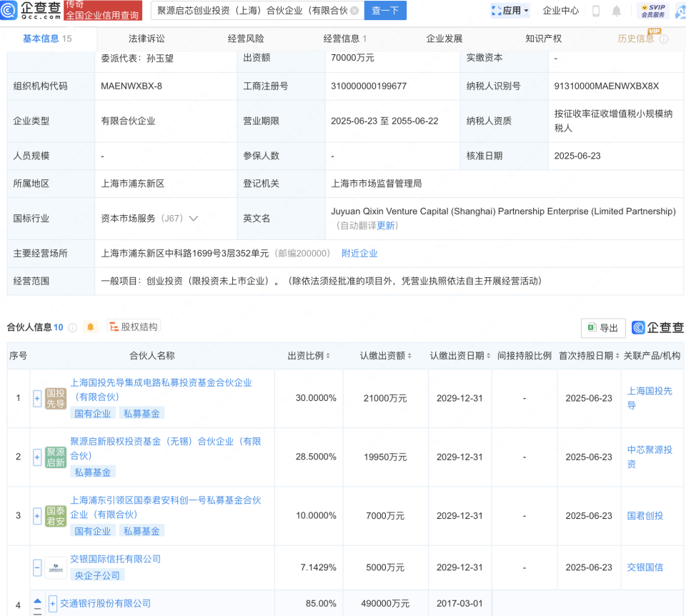Click 更新 link next to auto translation
Viewport: 686px width, 616px height.
(x=385, y=225)
